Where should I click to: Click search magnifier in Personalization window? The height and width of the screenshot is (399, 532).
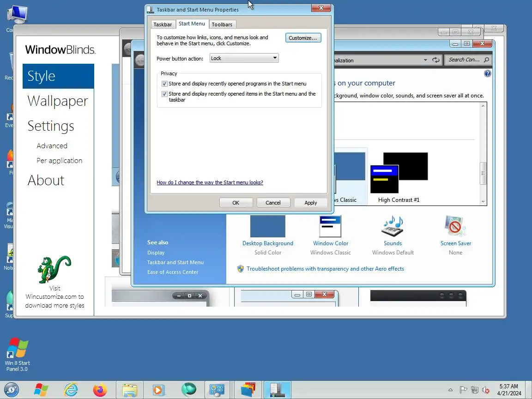pos(487,60)
